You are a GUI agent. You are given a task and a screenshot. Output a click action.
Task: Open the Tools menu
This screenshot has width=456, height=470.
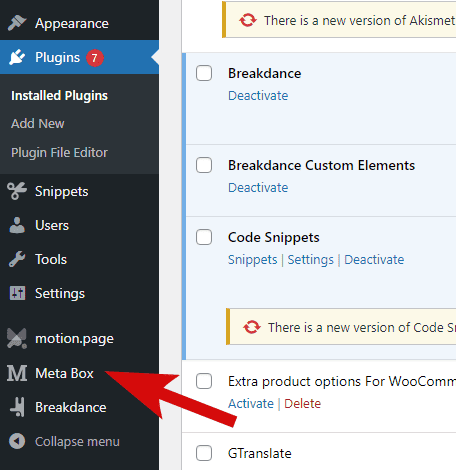(x=79, y=259)
